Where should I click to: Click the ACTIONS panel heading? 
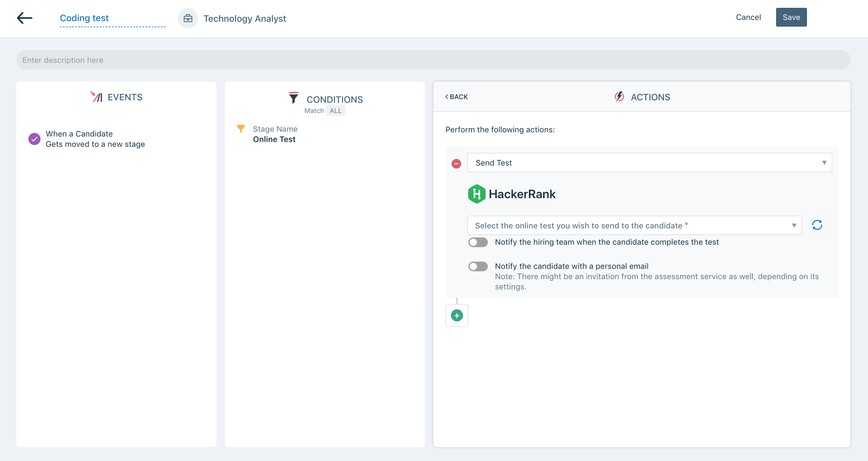pyautogui.click(x=650, y=97)
